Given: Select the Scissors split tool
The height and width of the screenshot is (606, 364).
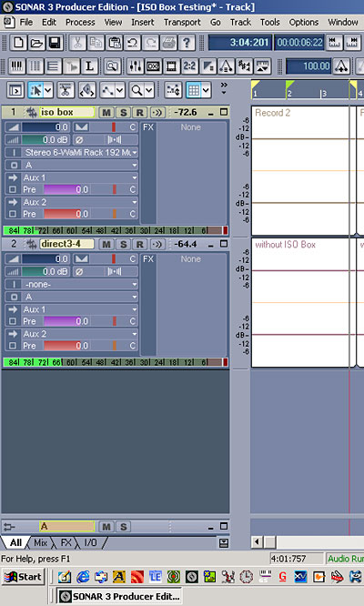Looking at the screenshot, I should 66,90.
